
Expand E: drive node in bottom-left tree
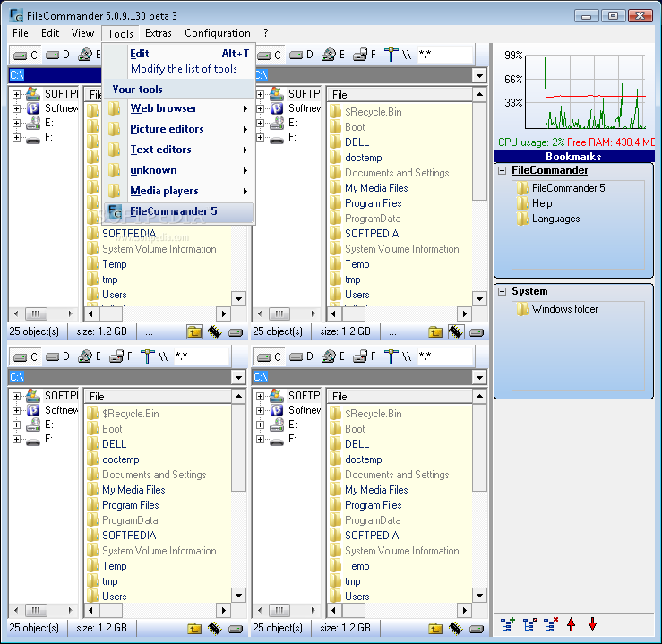(x=16, y=425)
